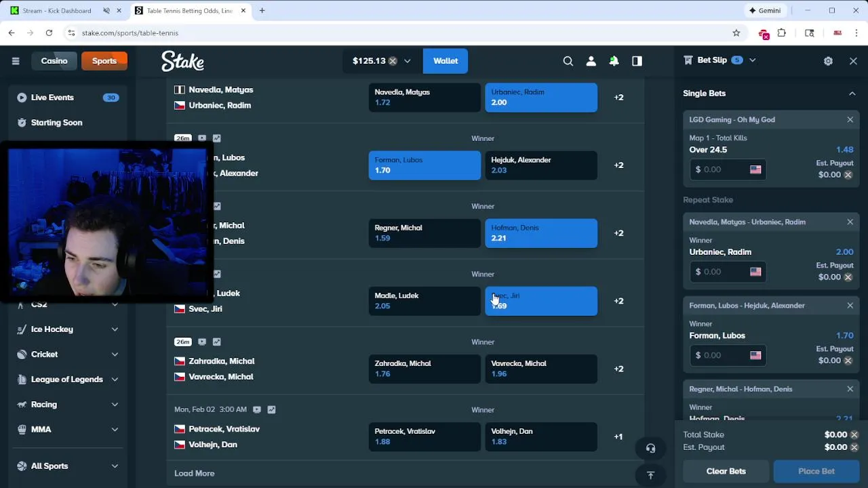Viewport: 868px width, 488px height.
Task: Switch to Stream - Kick Dashboard tab
Action: coord(56,11)
